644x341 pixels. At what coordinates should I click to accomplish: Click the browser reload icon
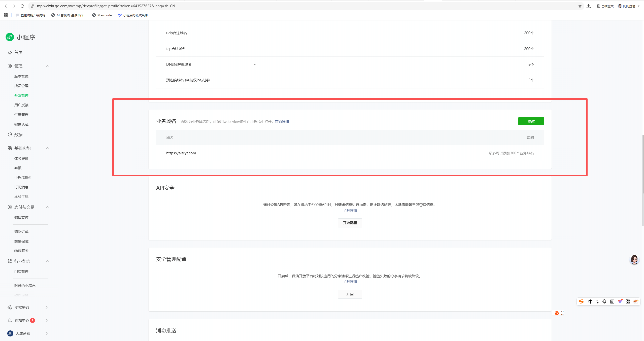point(22,6)
